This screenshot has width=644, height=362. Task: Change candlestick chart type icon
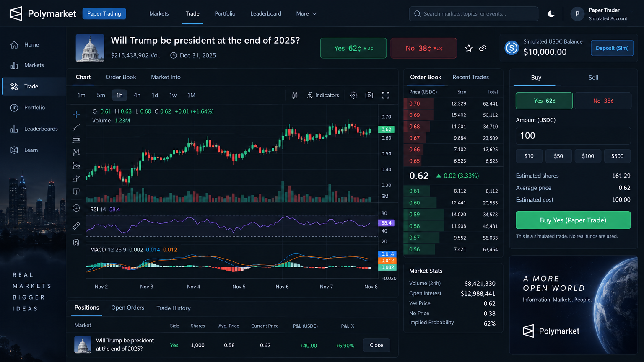[x=295, y=95]
